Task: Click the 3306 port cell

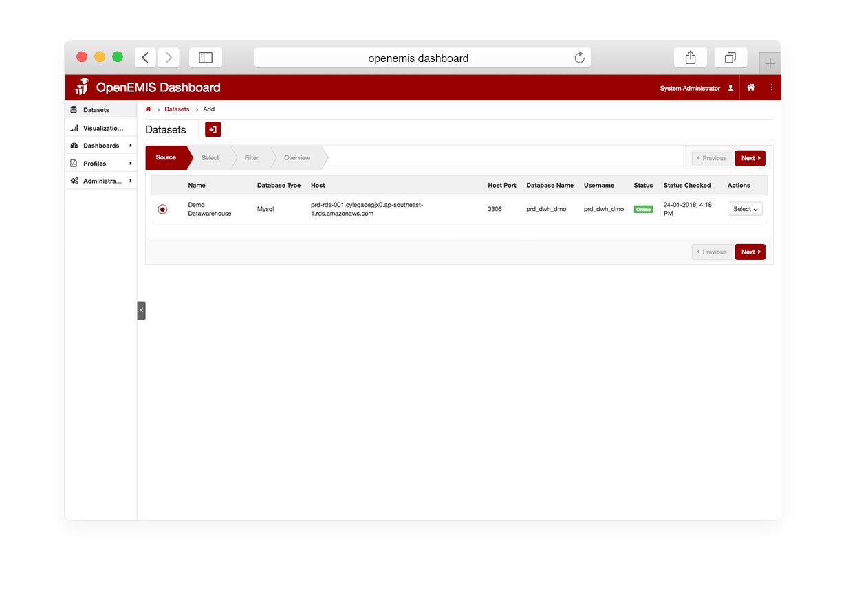Action: coord(495,209)
